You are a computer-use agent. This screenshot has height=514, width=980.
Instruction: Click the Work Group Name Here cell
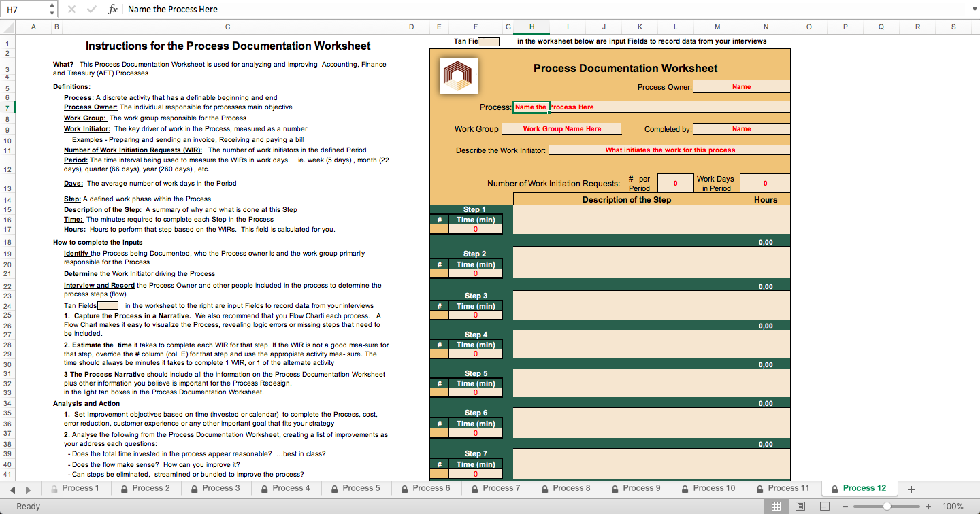point(562,129)
